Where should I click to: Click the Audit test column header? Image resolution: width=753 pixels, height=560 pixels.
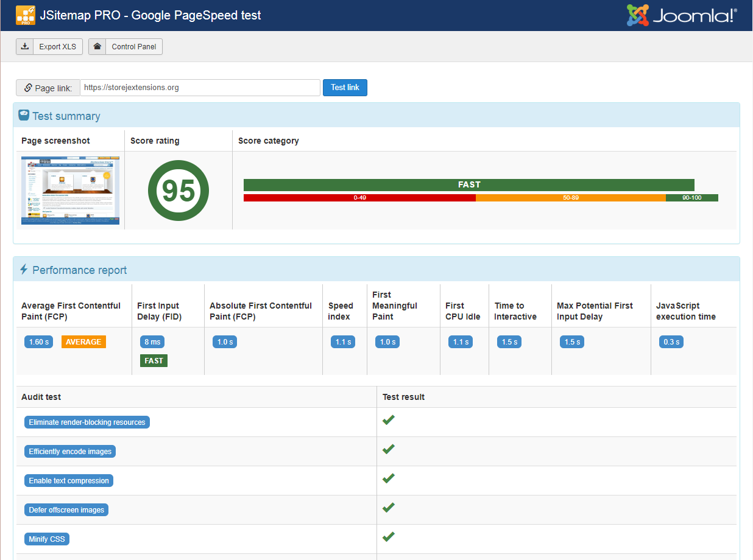[41, 397]
